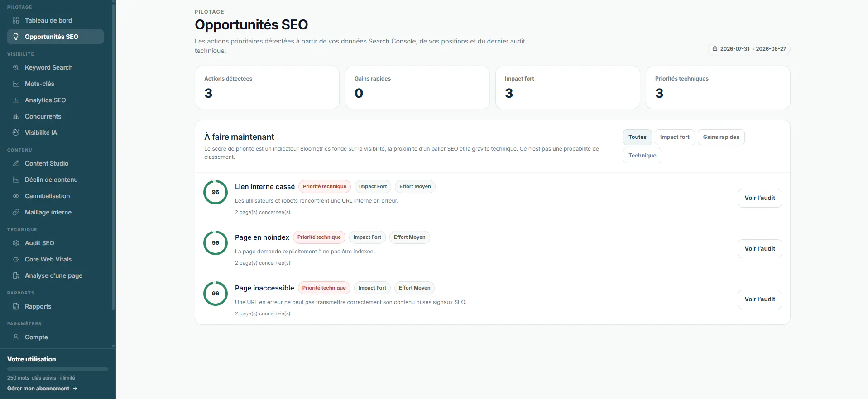Open Compte settings
868x399 pixels.
coord(55,337)
